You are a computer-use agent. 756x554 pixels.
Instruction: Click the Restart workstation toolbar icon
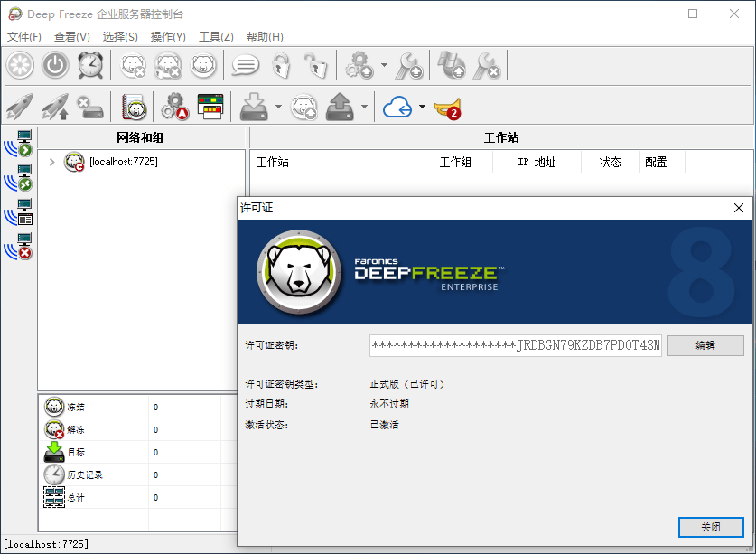pyautogui.click(x=20, y=65)
